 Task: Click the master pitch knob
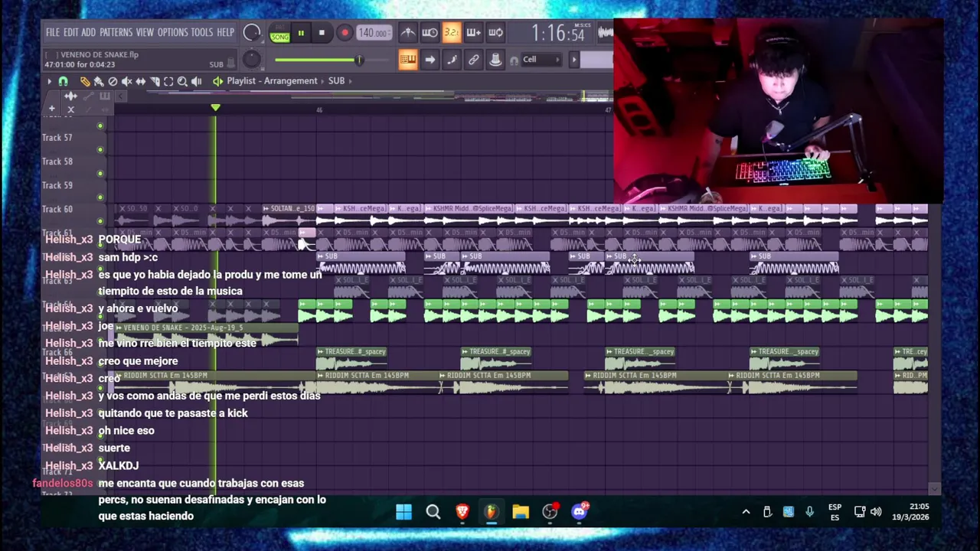click(x=251, y=60)
